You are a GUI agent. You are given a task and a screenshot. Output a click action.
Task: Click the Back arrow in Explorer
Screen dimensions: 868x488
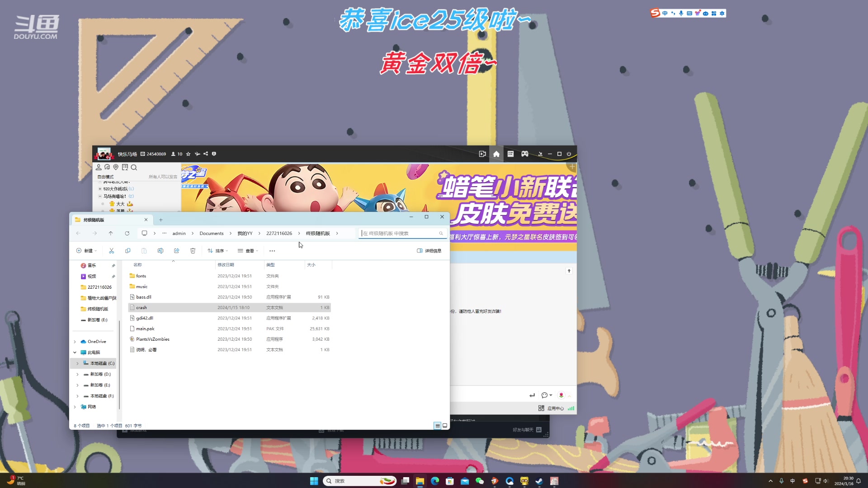click(78, 233)
